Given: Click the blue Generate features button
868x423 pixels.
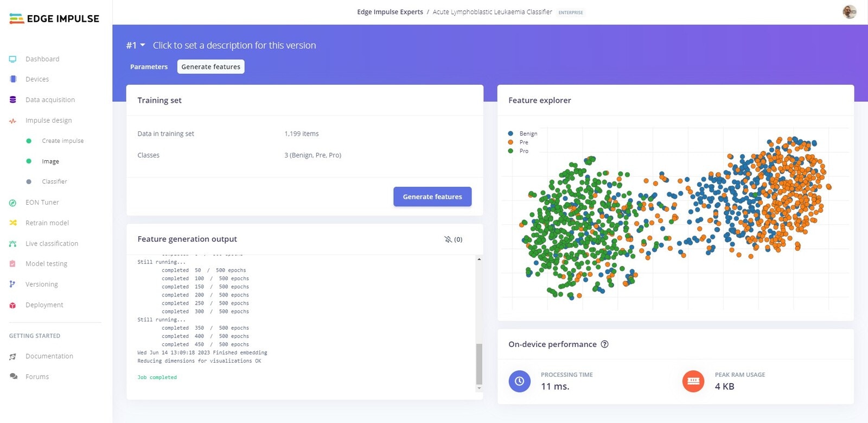Looking at the screenshot, I should click(x=432, y=197).
